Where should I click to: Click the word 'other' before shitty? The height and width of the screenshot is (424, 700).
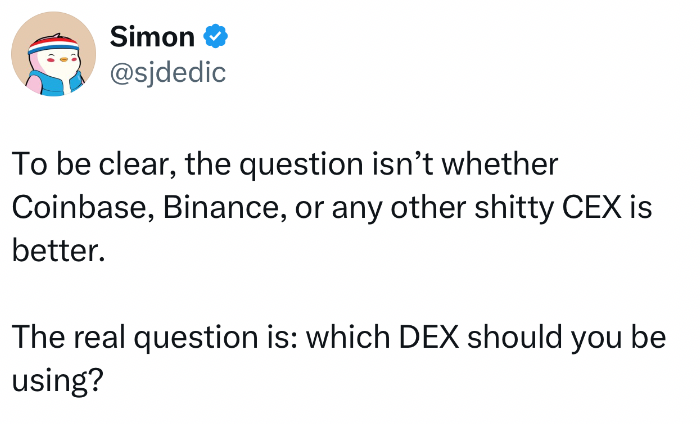pyautogui.click(x=428, y=207)
